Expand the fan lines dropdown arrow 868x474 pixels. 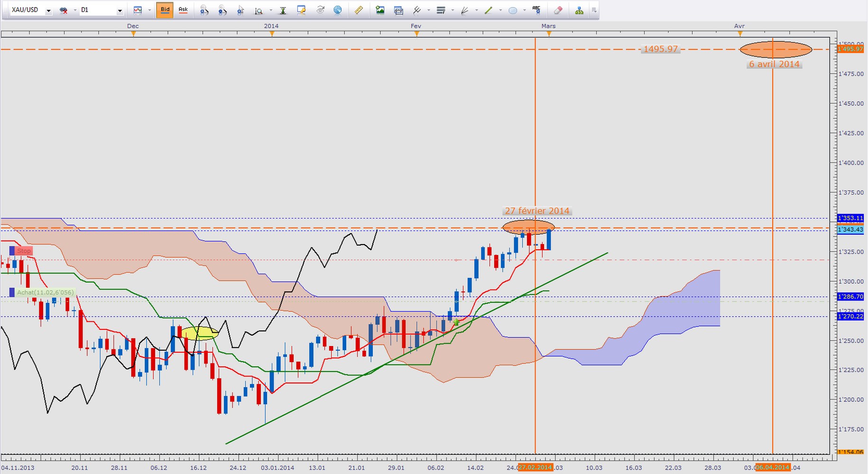point(477,10)
